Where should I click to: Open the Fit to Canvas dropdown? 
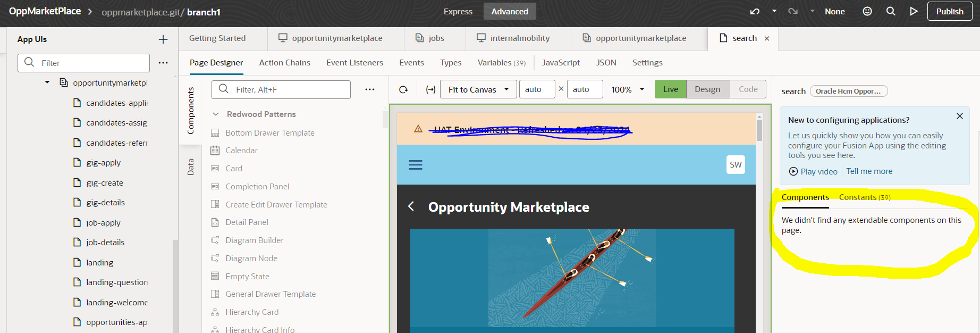coord(478,89)
